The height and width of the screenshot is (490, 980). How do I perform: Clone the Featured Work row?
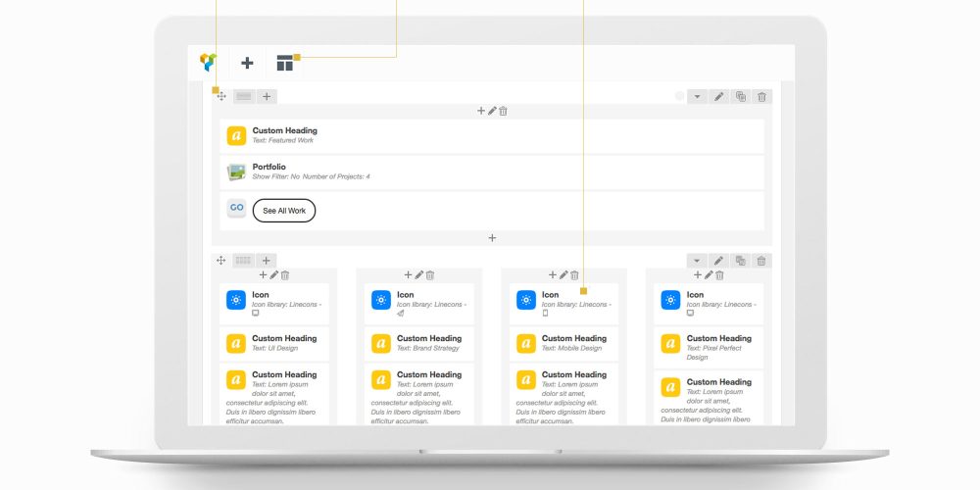[x=741, y=96]
